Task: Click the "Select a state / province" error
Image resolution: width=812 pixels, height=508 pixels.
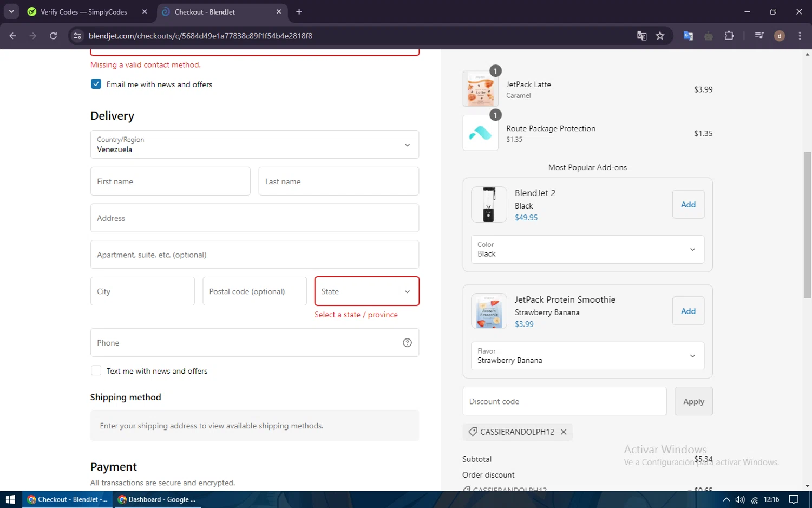Action: tap(356, 315)
